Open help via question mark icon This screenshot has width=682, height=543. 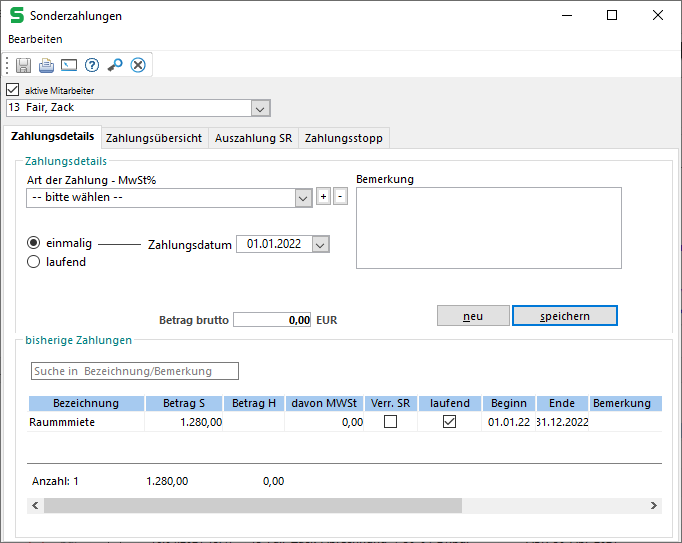click(x=92, y=66)
